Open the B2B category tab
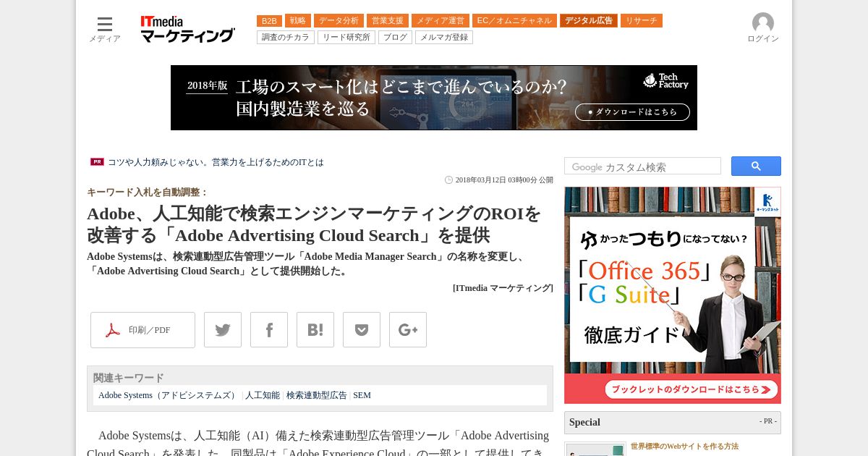 pos(269,21)
